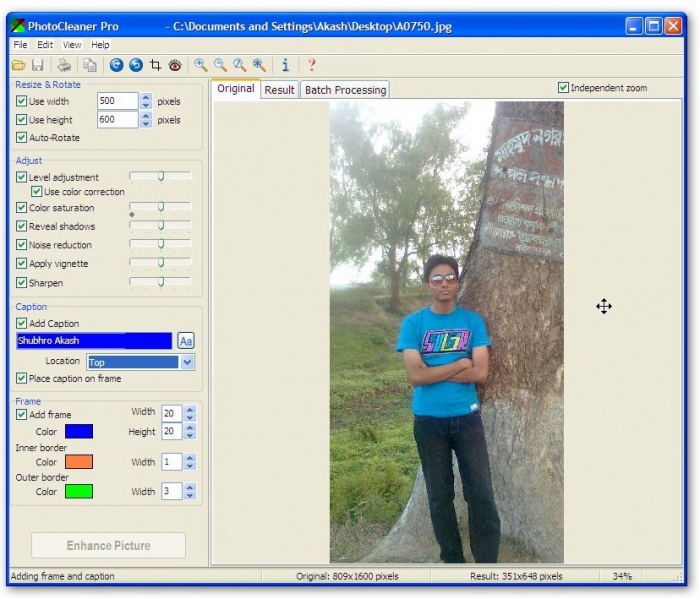
Task: Pick the blue frame color swatch
Action: coord(79,432)
